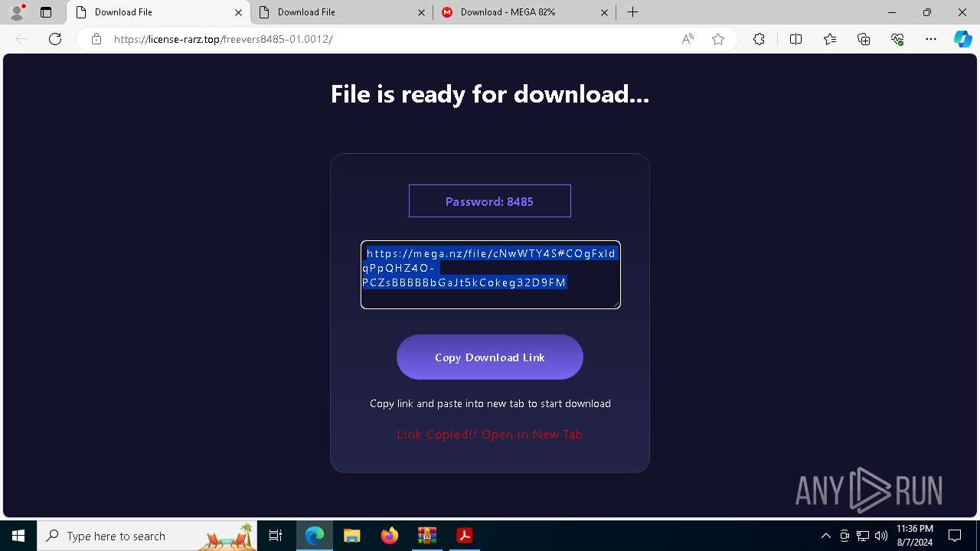980x551 pixels.
Task: Show hidden system tray icons
Action: tap(825, 536)
